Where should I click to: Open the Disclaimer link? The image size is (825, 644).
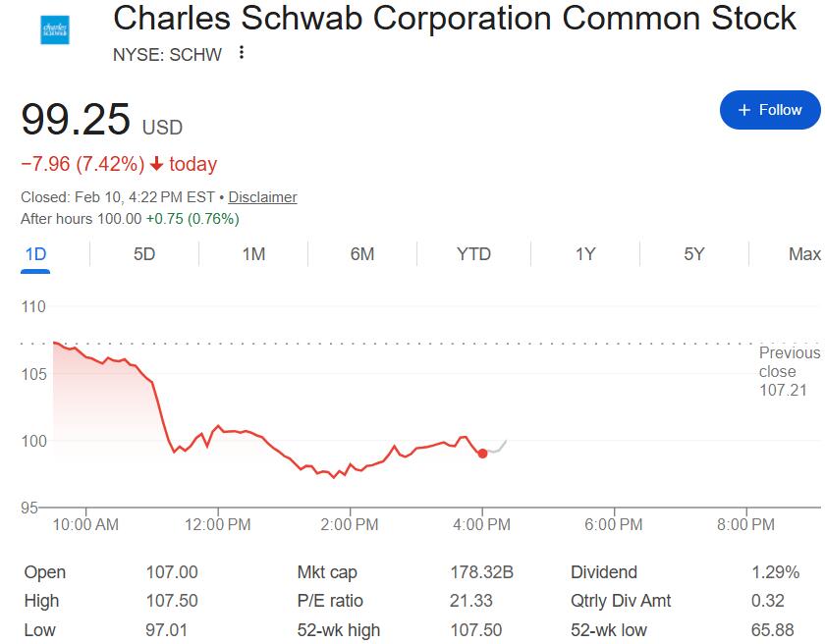click(262, 197)
